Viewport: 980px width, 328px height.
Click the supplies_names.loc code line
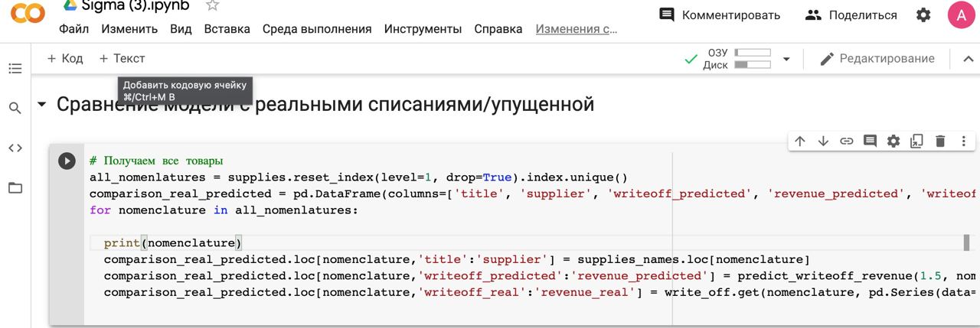(x=457, y=259)
